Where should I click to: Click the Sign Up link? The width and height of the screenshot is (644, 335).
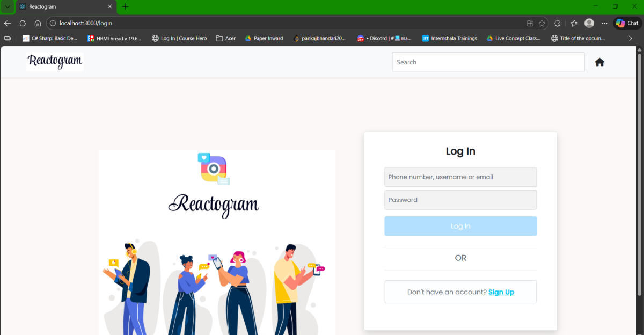point(501,292)
